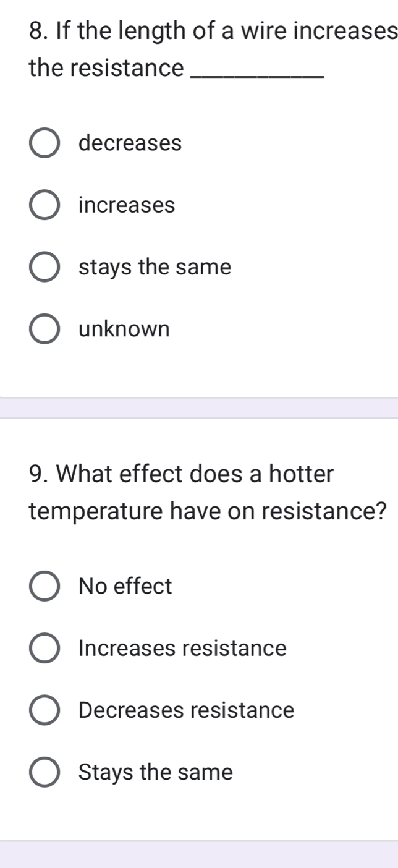Choose "stays the same" for question 8
The width and height of the screenshot is (398, 868).
point(45,267)
